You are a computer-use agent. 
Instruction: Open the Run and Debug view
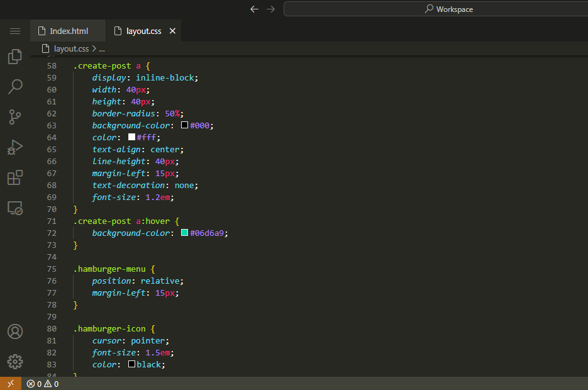coord(15,147)
